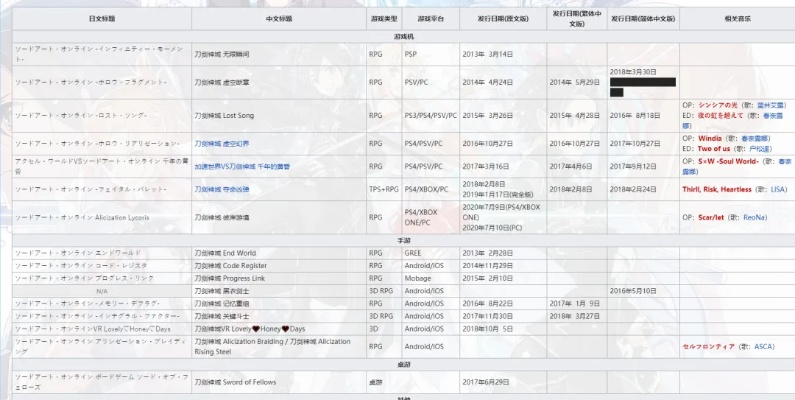Select the 2018年2月24日 date cell

(x=643, y=189)
